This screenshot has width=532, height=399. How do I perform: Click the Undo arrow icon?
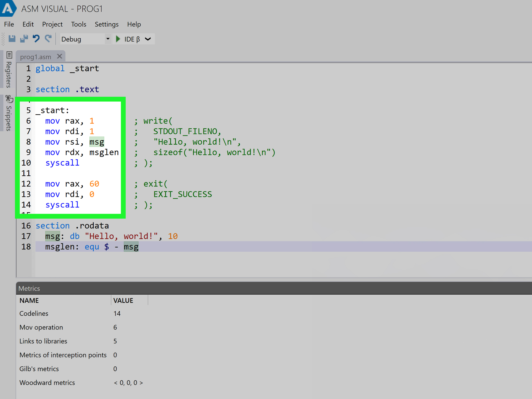coord(36,39)
